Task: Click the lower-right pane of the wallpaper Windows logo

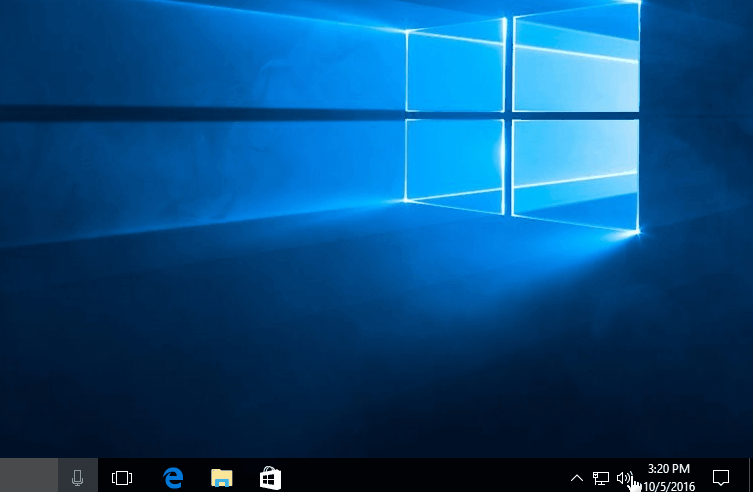Action: click(576, 168)
